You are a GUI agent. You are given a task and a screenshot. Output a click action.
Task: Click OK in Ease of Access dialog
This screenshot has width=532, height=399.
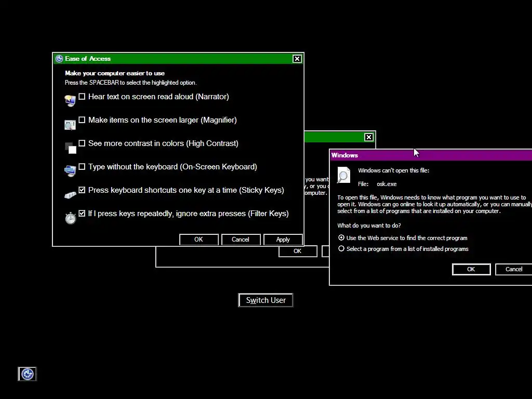pyautogui.click(x=198, y=240)
